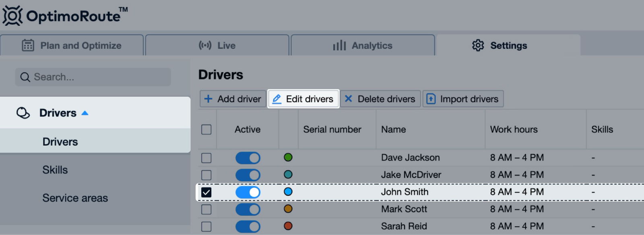Click the name John Smith
The width and height of the screenshot is (644, 235).
405,192
